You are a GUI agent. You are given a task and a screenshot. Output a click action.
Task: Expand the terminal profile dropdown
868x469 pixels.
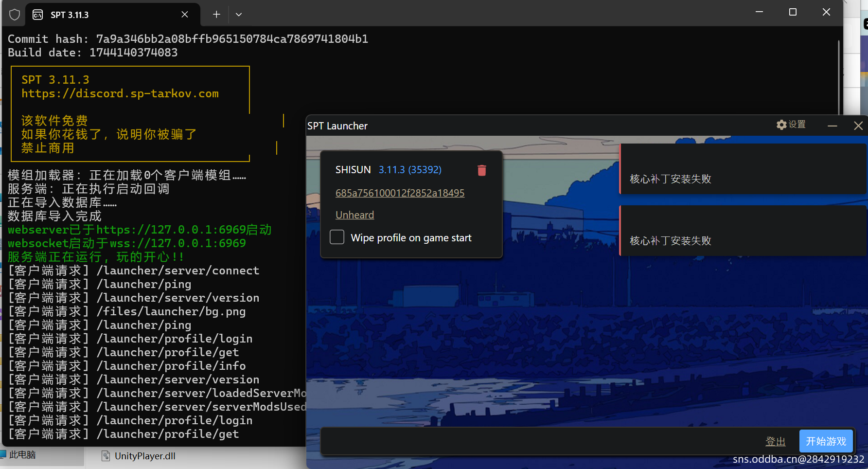pos(239,15)
